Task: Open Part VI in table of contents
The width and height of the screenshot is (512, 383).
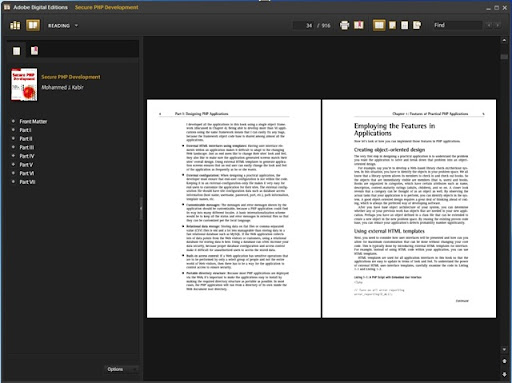Action: pyautogui.click(x=27, y=174)
